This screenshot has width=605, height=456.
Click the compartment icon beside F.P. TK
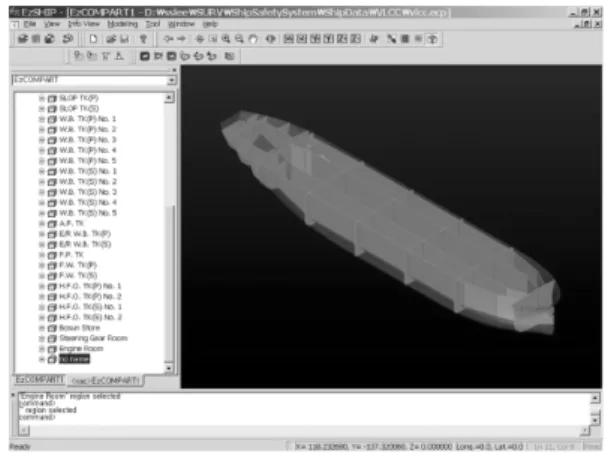click(x=52, y=255)
